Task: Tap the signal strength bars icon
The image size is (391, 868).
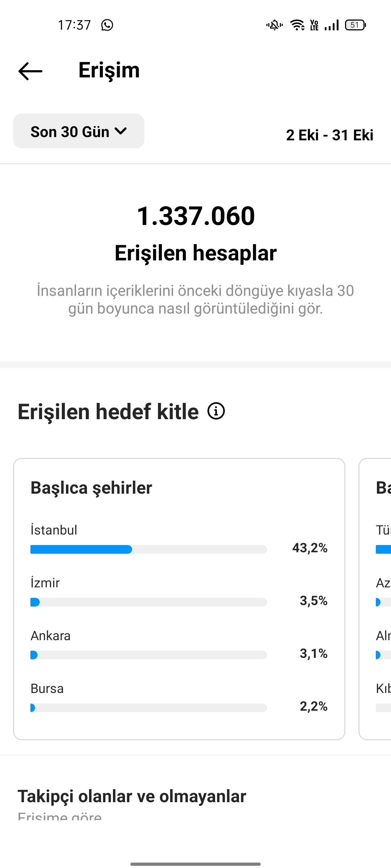Action: coord(332,25)
